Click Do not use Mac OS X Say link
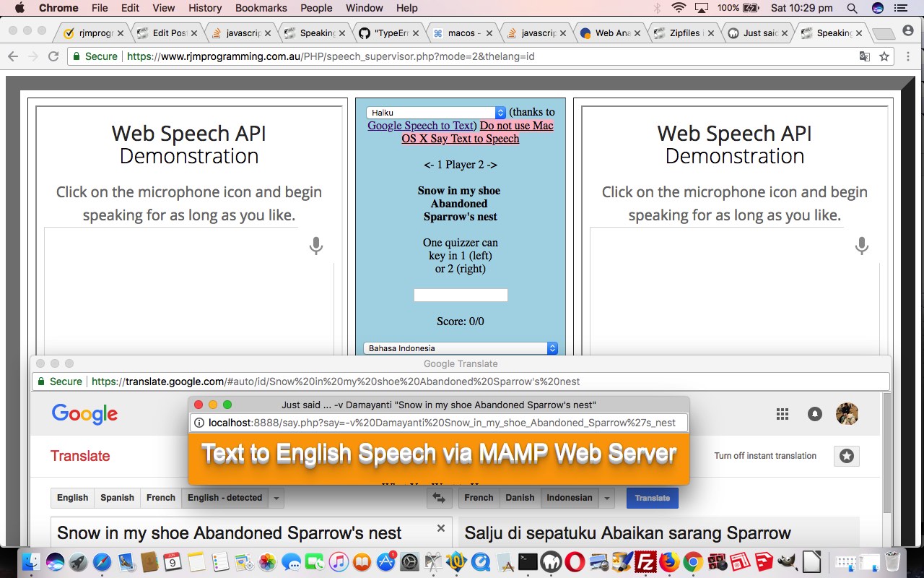 [479, 132]
